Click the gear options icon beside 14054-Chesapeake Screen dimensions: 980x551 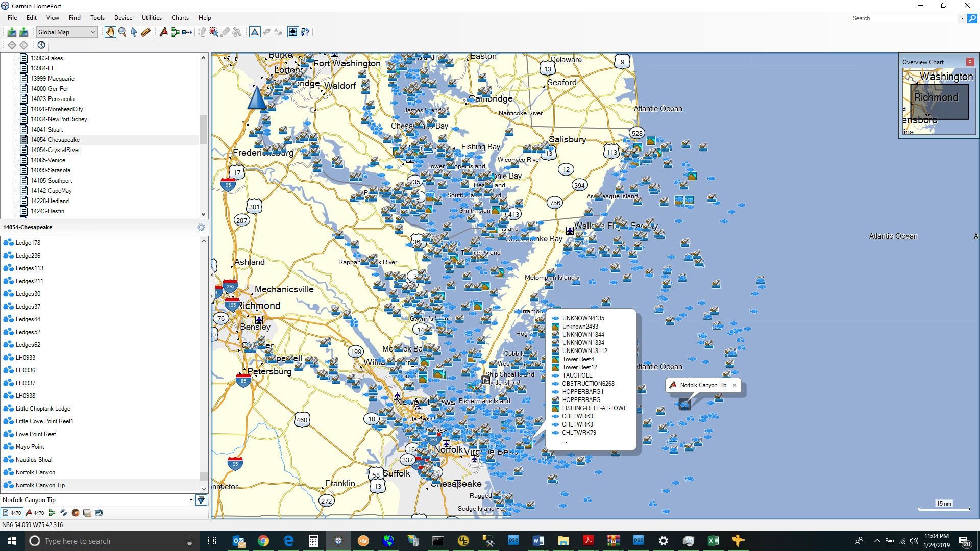click(201, 228)
